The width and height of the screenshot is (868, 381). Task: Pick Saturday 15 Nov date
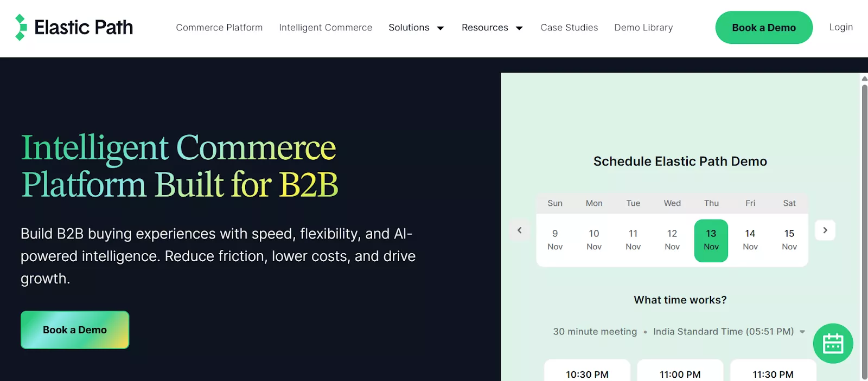[x=789, y=240]
